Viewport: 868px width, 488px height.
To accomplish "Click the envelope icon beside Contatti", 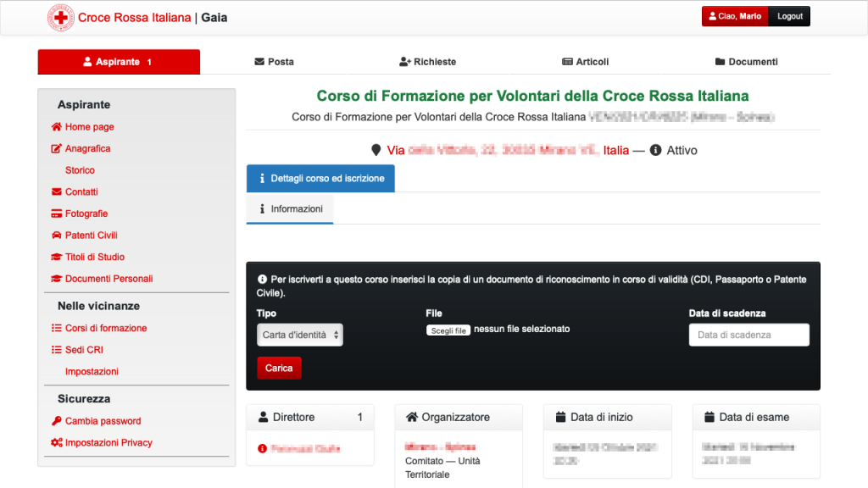I will (x=57, y=191).
